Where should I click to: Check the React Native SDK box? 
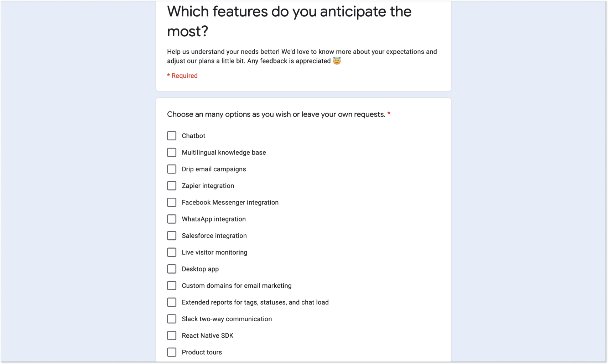click(172, 336)
